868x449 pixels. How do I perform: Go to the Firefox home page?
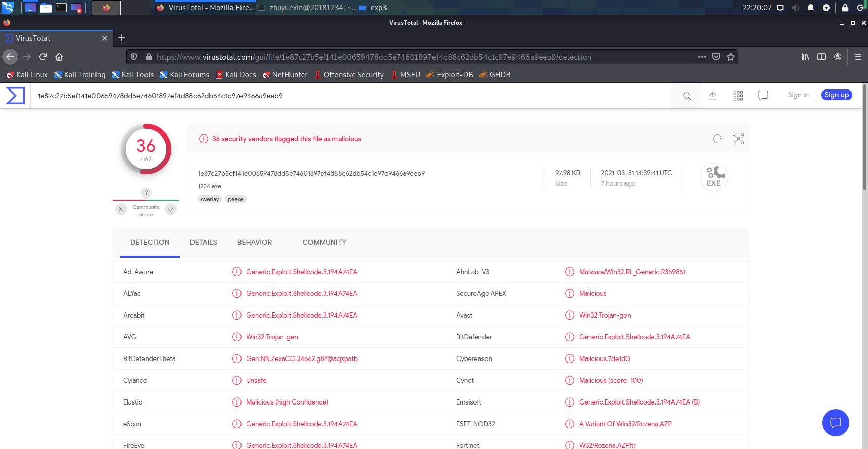pyautogui.click(x=59, y=57)
